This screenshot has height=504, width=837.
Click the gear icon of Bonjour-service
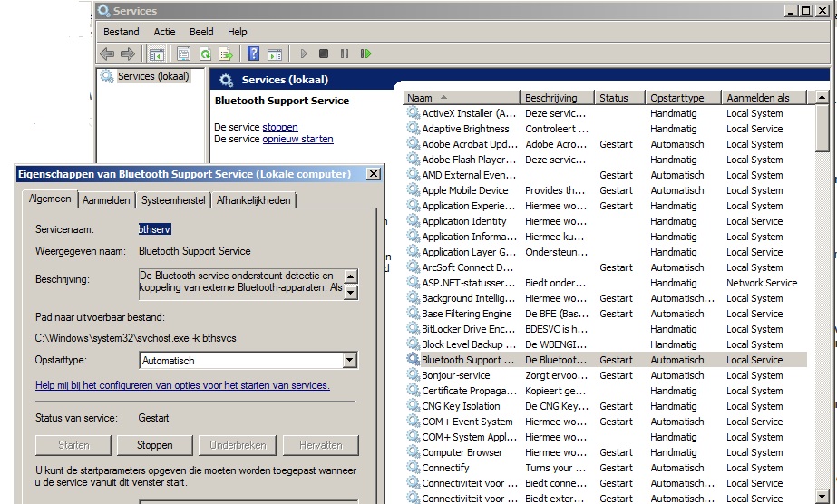[x=414, y=375]
